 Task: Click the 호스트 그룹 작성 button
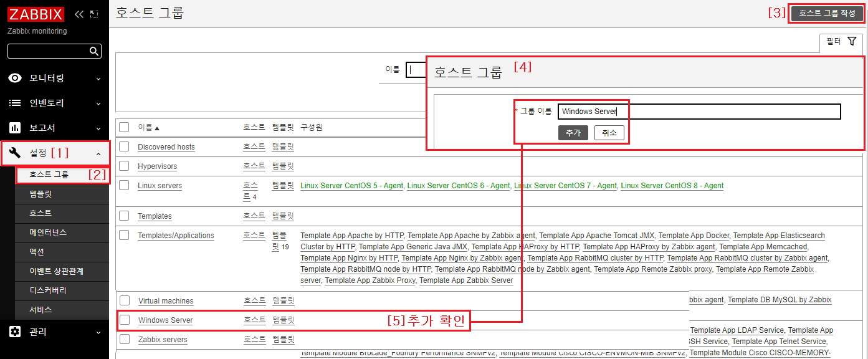(x=827, y=13)
